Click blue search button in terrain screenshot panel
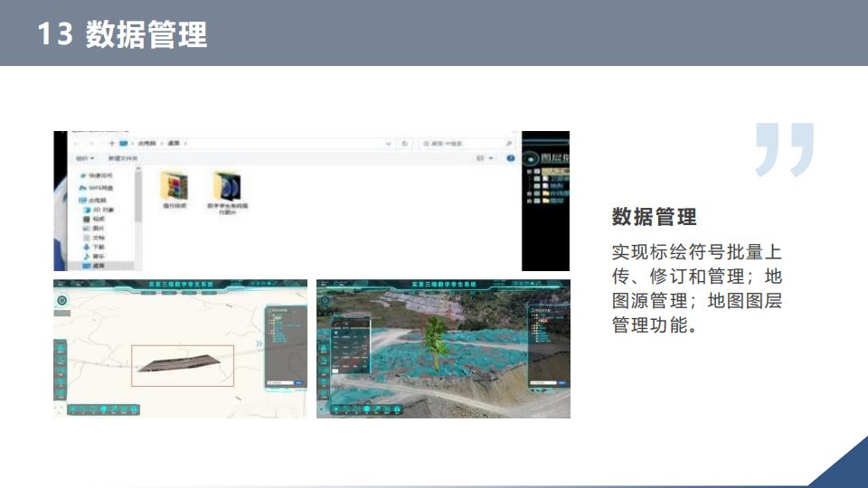The image size is (868, 488). [561, 383]
